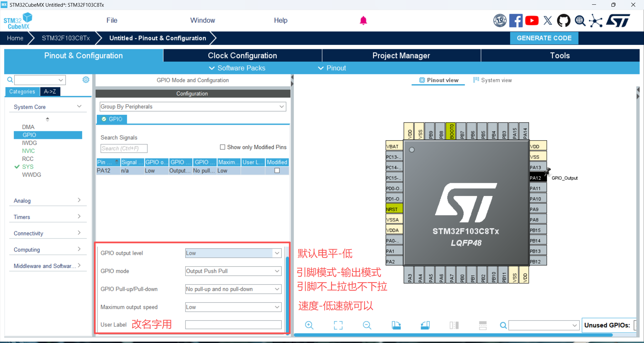Click the STM32CubeMX logo

[x=18, y=21]
